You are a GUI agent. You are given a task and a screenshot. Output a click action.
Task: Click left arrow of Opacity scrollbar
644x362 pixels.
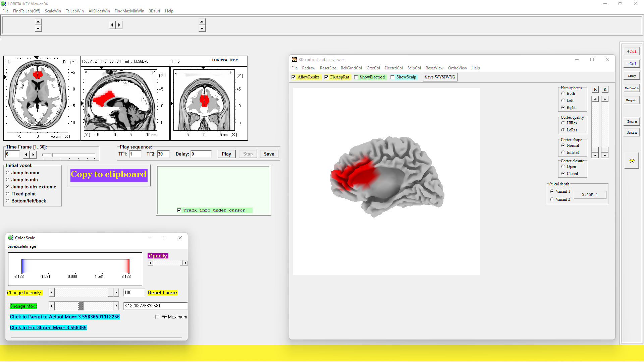click(x=151, y=263)
